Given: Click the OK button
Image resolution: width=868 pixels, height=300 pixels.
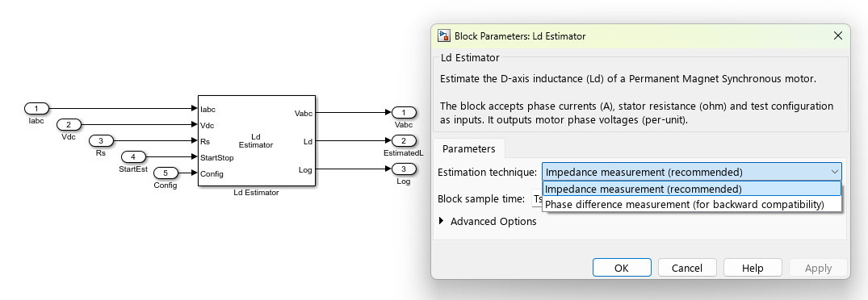Looking at the screenshot, I should pos(622,268).
